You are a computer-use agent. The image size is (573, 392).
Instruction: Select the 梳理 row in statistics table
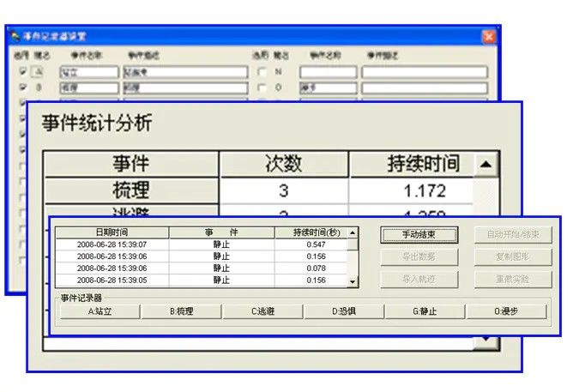(131, 190)
